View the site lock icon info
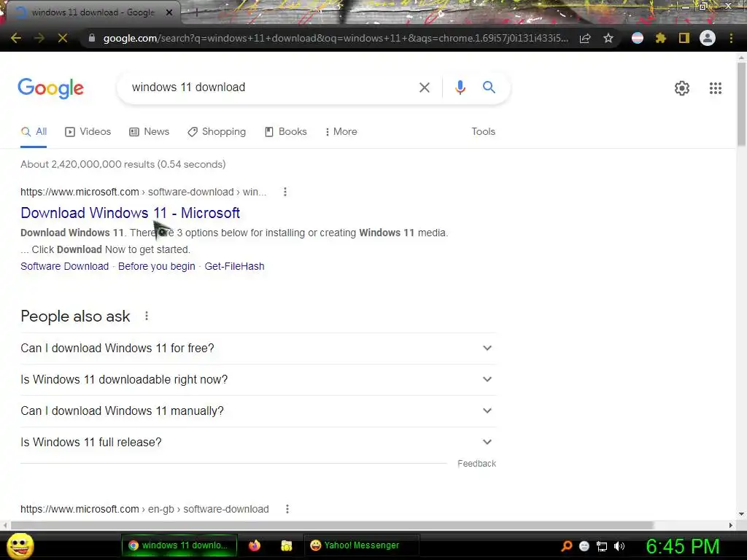 tap(92, 38)
